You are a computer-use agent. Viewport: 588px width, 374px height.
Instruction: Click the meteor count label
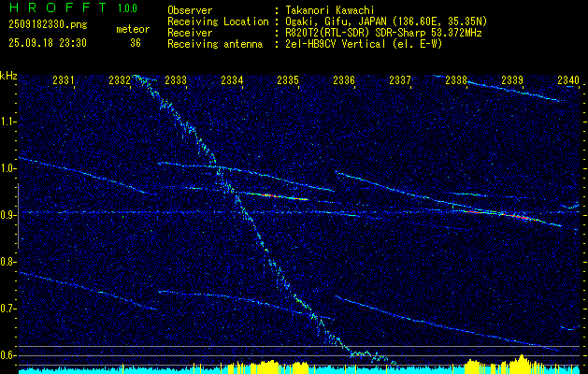coord(133,29)
